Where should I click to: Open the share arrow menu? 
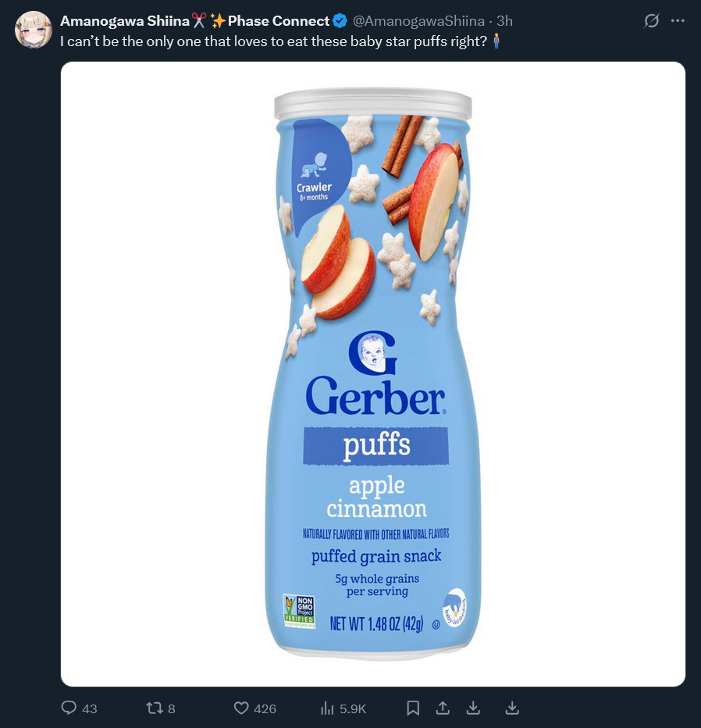click(x=443, y=708)
